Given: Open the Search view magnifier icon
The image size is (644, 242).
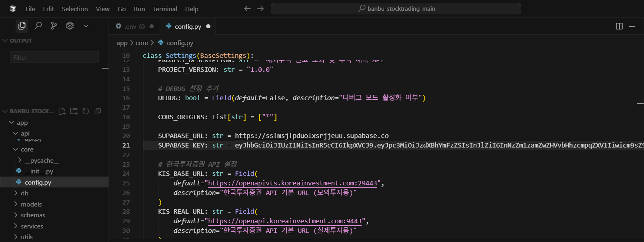Looking at the screenshot, I should point(38,26).
